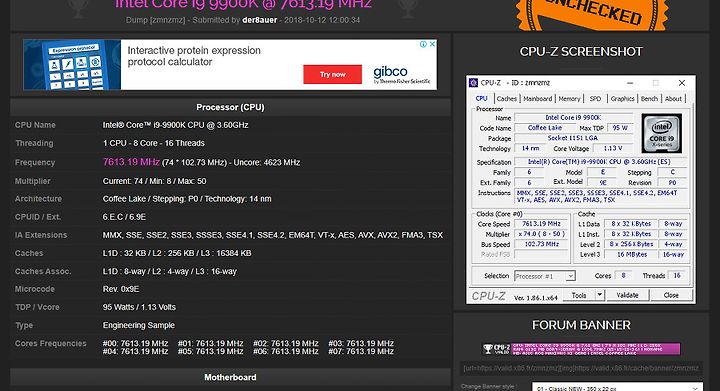Open the gibco ad logo

pos(401,74)
